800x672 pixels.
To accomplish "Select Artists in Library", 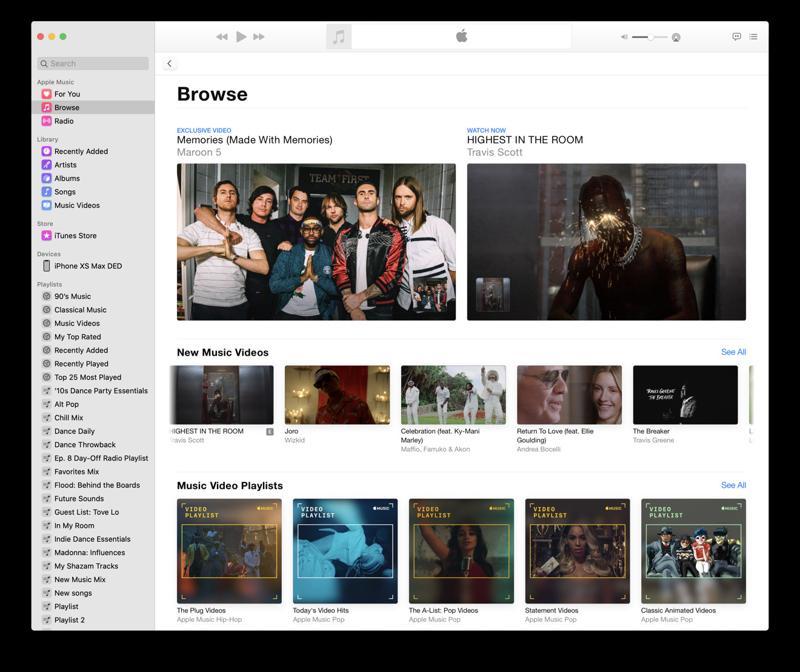I will 93,165.
